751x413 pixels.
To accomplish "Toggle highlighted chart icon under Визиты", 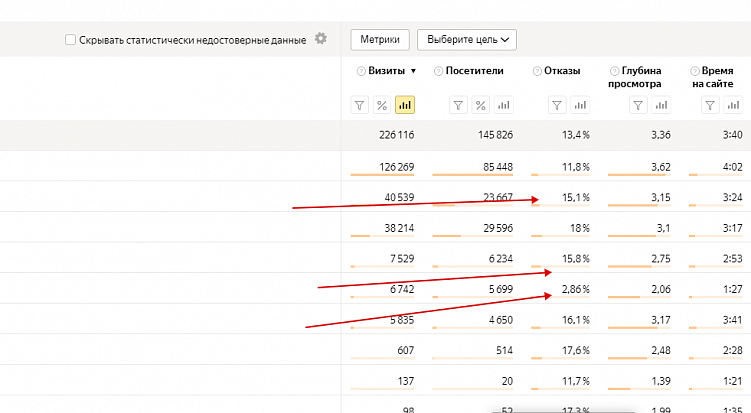I will pos(405,105).
